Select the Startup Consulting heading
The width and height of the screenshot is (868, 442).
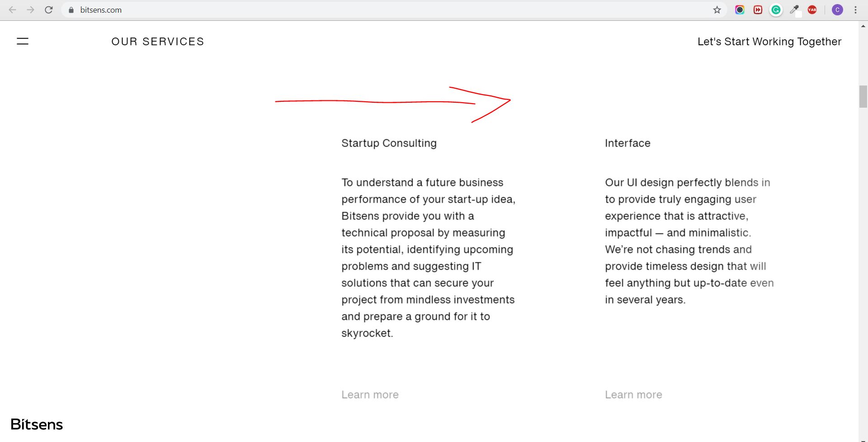(x=389, y=143)
